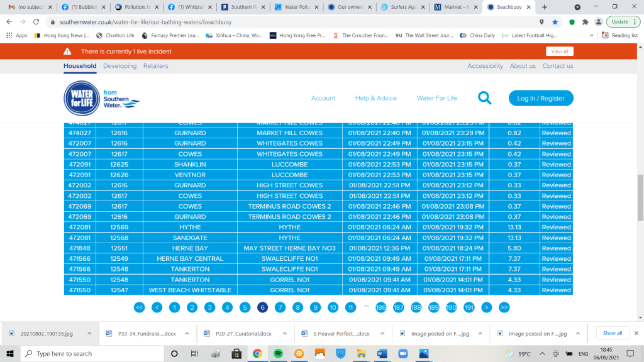Open Spotify from the taskbar
The image size is (644, 362).
tap(277, 354)
